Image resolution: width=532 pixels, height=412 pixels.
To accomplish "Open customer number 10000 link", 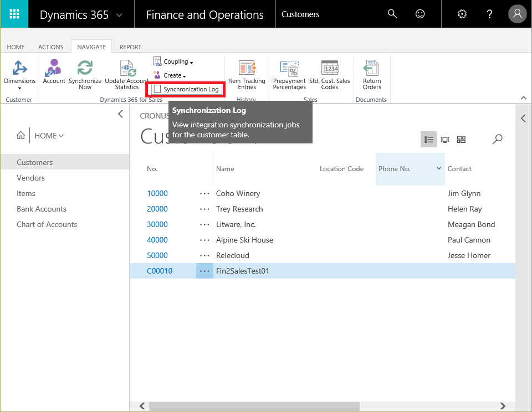I will click(157, 193).
